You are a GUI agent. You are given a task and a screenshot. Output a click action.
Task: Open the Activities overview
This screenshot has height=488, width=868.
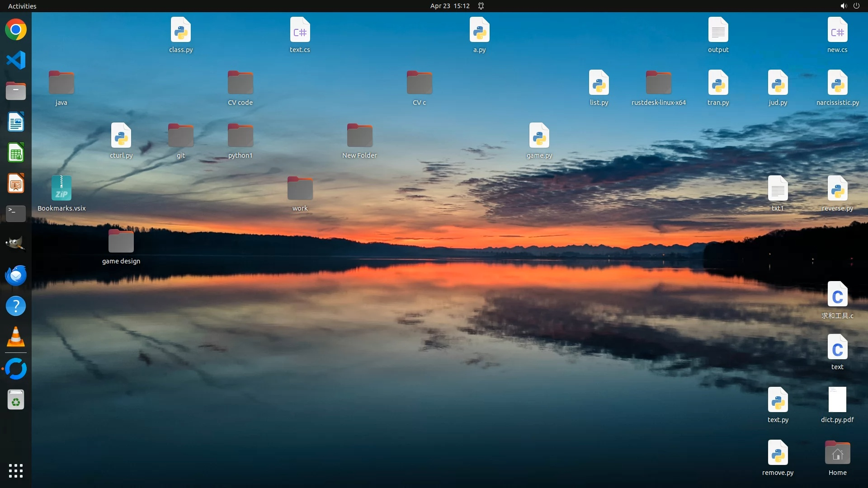coord(22,6)
